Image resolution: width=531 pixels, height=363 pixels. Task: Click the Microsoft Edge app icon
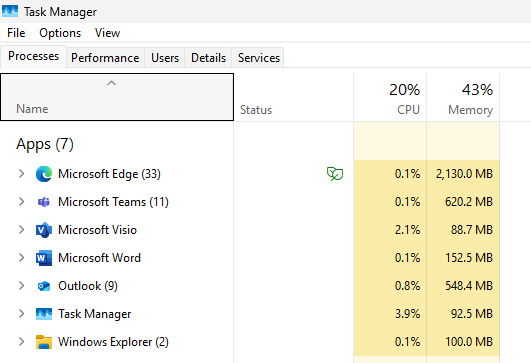(44, 174)
